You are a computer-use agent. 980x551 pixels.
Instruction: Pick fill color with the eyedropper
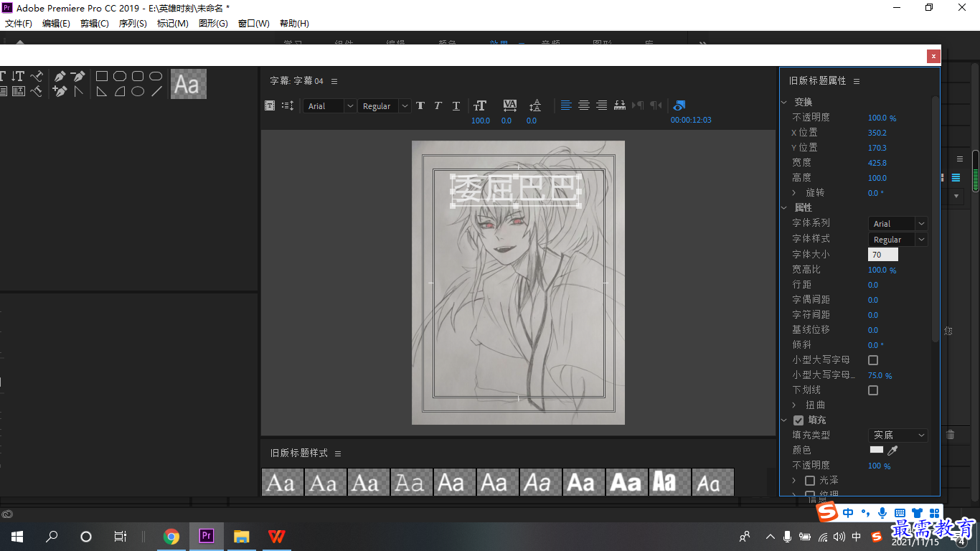(892, 451)
